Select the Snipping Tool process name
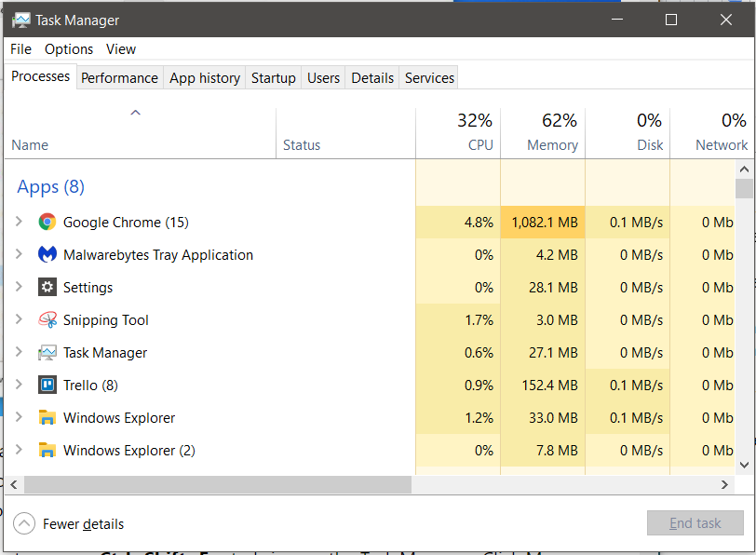Viewport: 756px width, 555px height. click(x=105, y=320)
